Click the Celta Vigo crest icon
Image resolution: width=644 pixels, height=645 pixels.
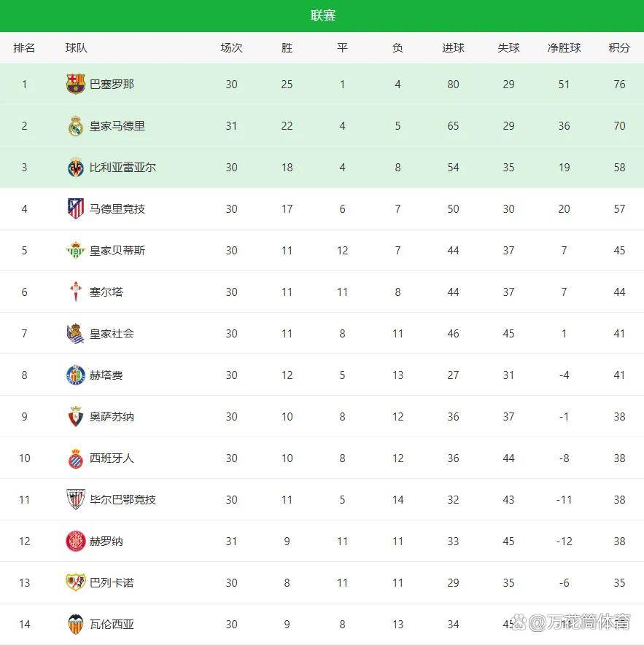(x=76, y=292)
